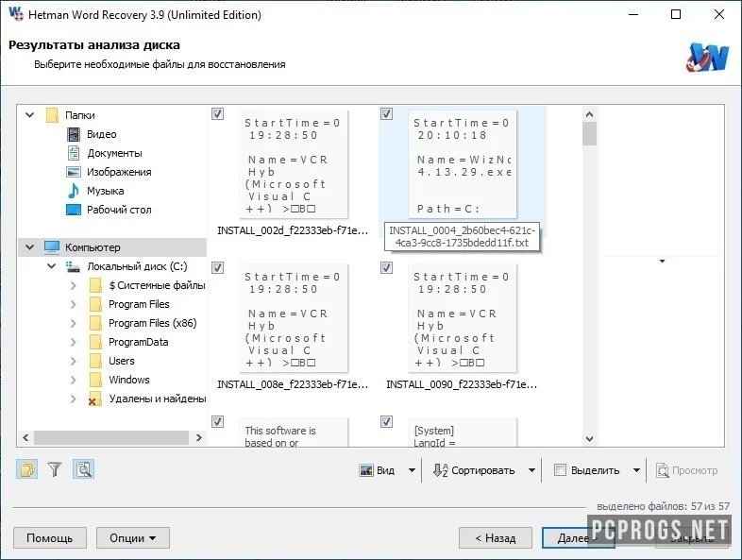
Task: Uncheck the INSTALL_002d file checkbox
Action: (218, 114)
